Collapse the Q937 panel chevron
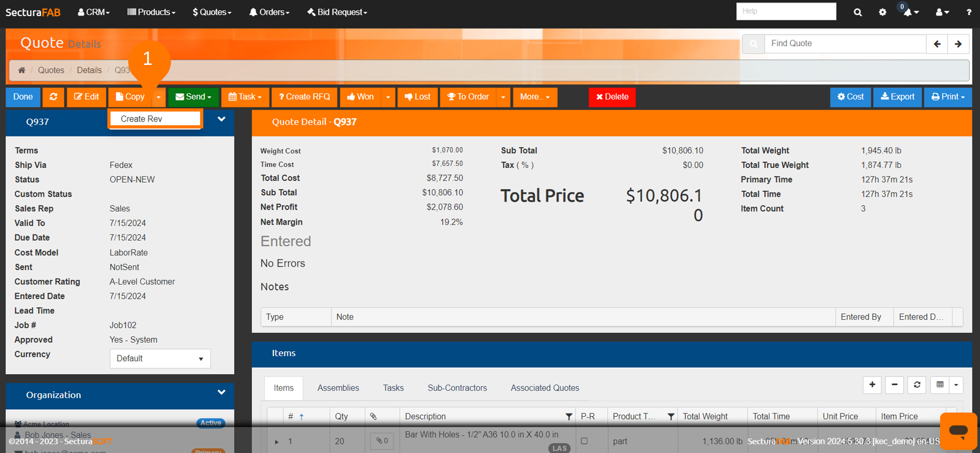Viewport: 980px width, 453px height. 222,119
